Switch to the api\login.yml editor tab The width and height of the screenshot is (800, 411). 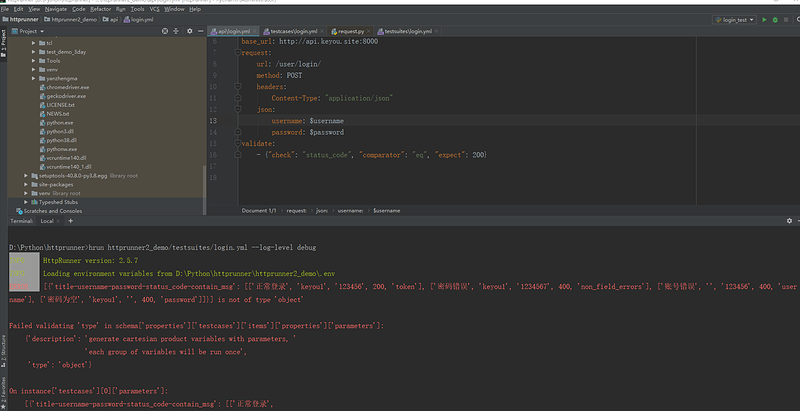(231, 31)
